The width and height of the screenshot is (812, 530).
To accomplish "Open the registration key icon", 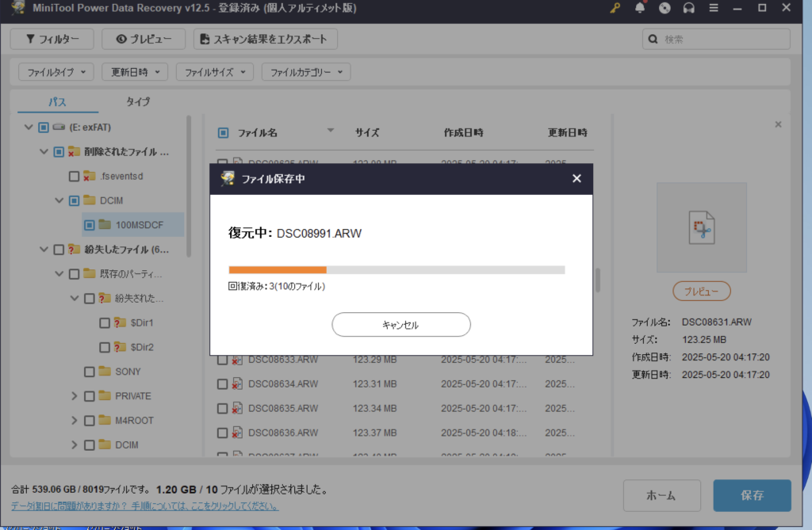I will 615,8.
